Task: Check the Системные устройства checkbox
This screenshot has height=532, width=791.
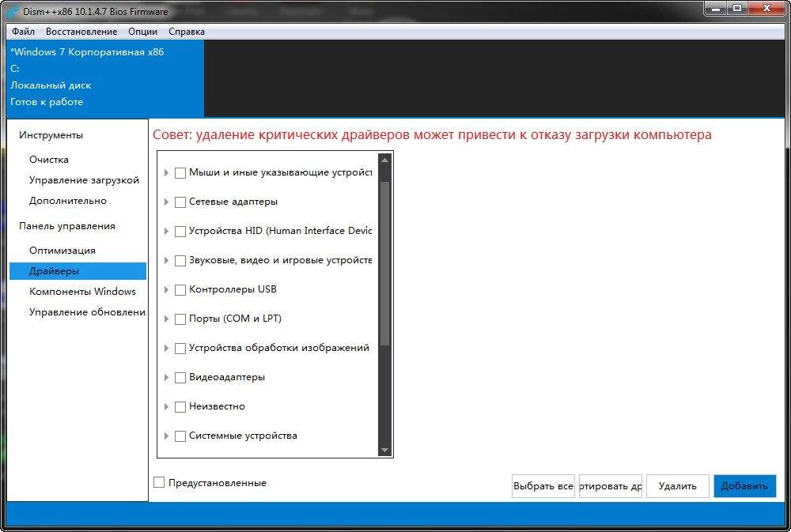Action: 180,436
